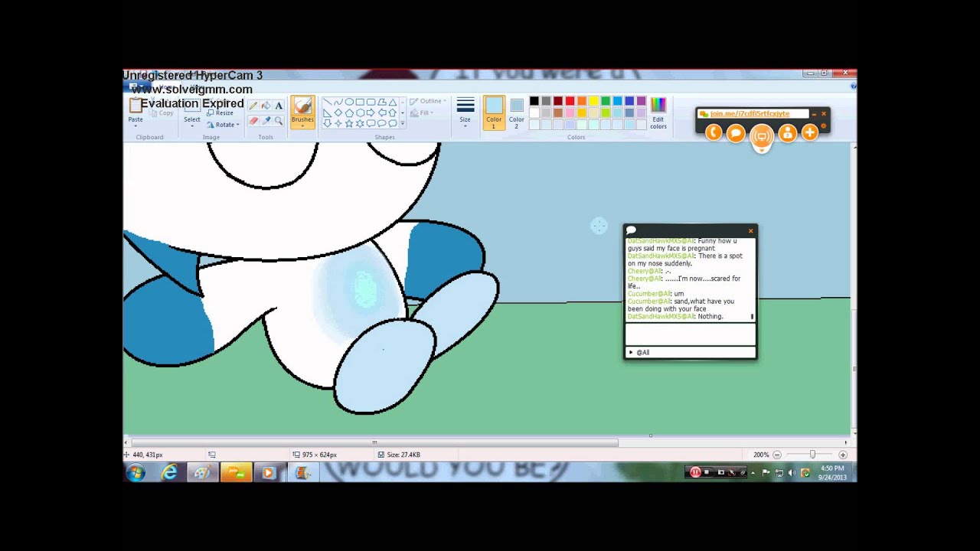Open the shape Fill dropdown
Screen dimensions: 980x551
coord(421,113)
